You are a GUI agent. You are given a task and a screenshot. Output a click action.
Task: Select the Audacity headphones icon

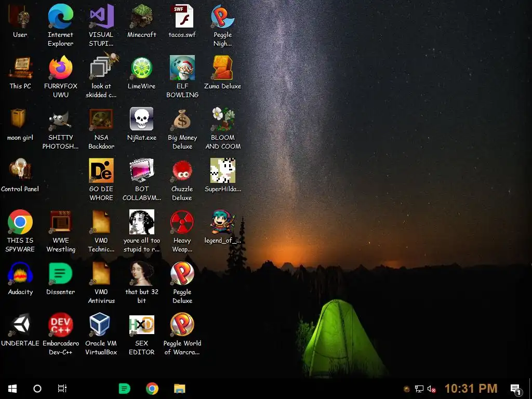pos(20,273)
